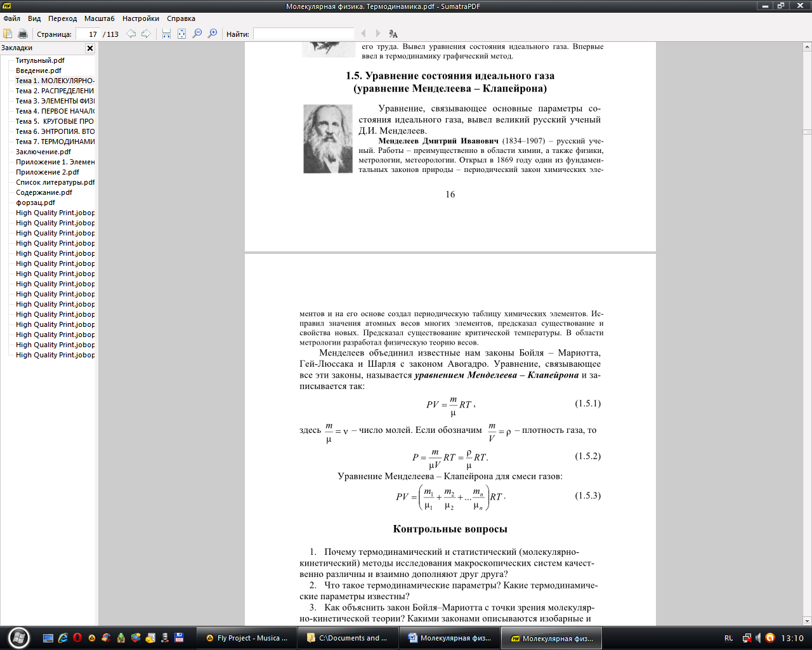This screenshot has height=650, width=812.
Task: Click the Print toolbar icon
Action: click(23, 34)
